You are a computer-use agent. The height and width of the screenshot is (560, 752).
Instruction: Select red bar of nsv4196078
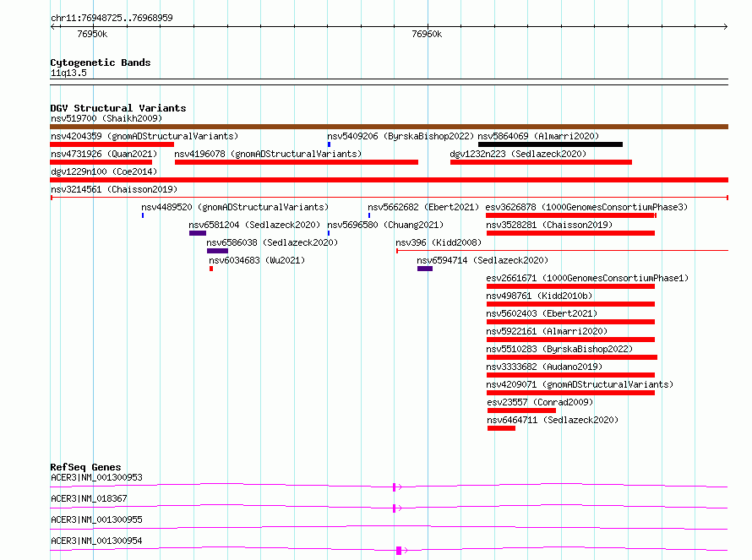[297, 162]
